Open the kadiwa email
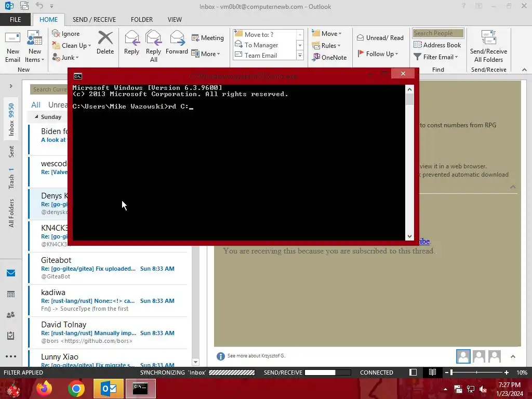This screenshot has width=532, height=399. pyautogui.click(x=108, y=300)
